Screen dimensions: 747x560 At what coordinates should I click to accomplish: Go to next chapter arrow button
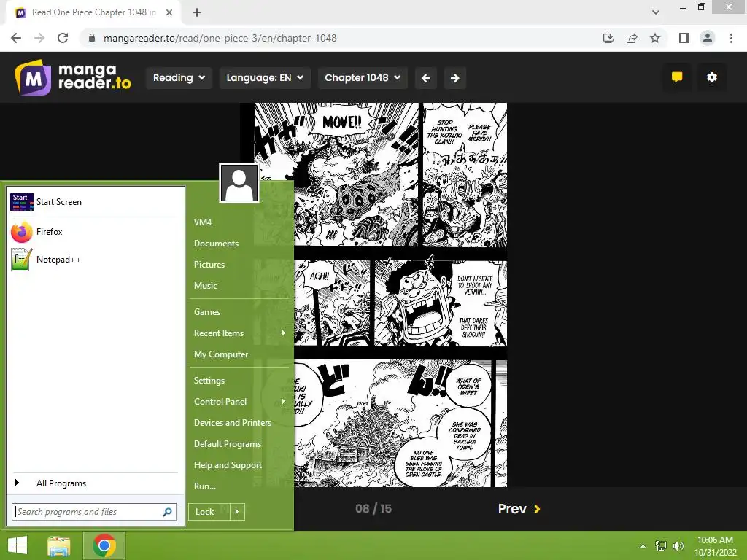pos(455,78)
